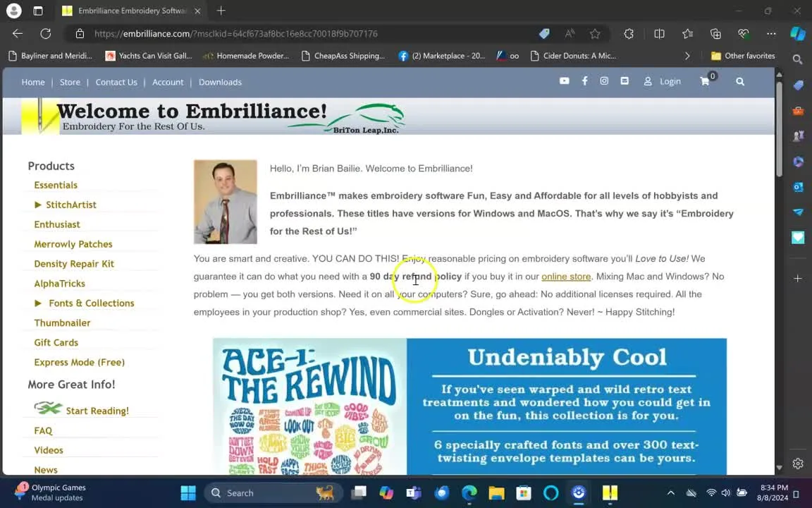The height and width of the screenshot is (508, 812).
Task: Click the newsletter icon beside Instagram
Action: 625,81
